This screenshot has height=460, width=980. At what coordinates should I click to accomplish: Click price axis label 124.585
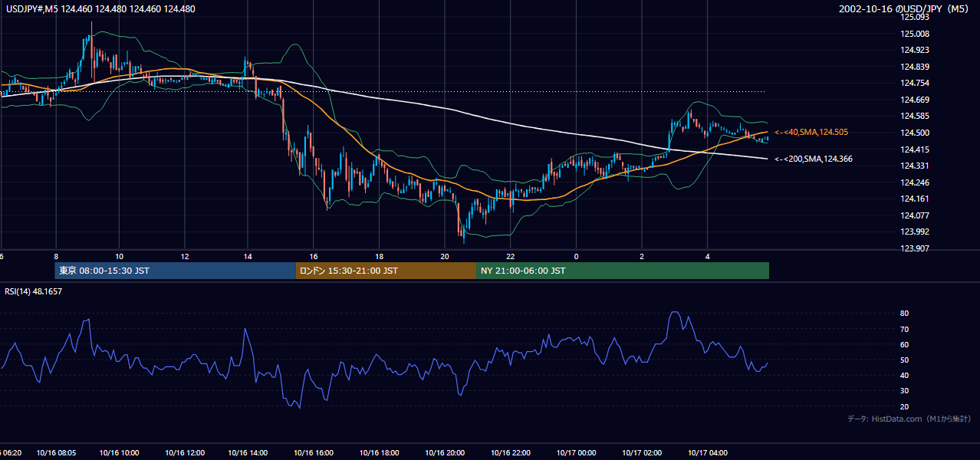[x=916, y=116]
